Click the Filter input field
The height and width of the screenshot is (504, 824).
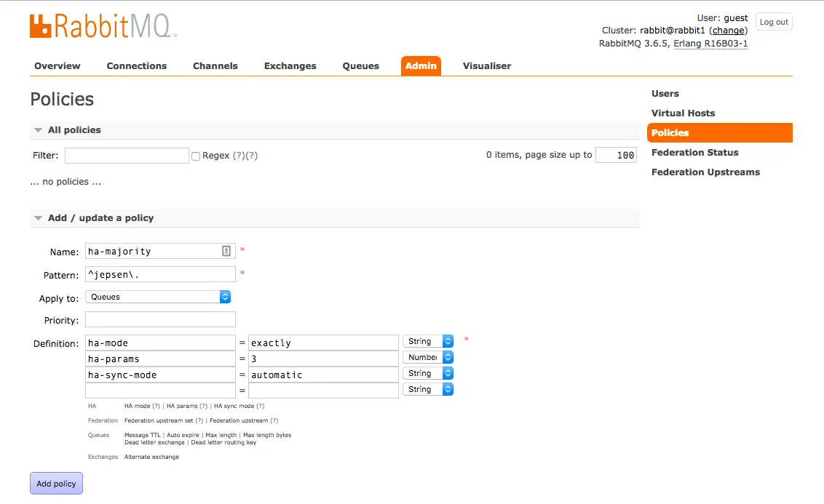point(127,156)
